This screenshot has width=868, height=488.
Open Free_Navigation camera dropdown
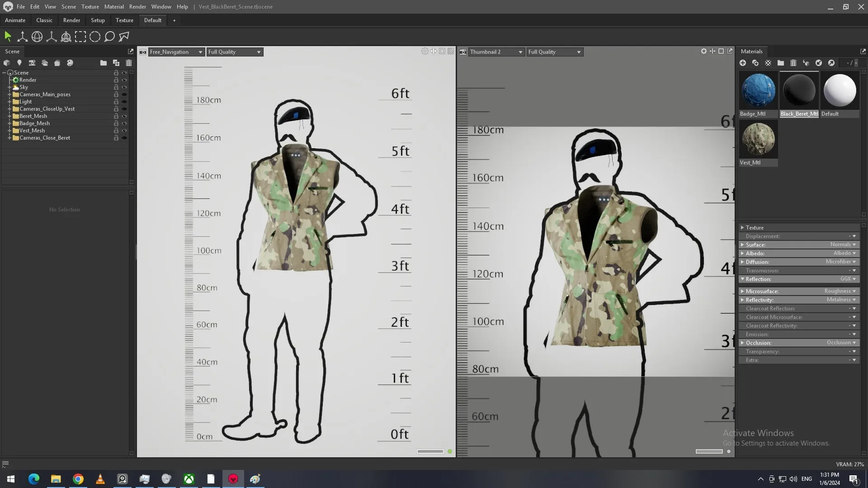click(x=176, y=52)
